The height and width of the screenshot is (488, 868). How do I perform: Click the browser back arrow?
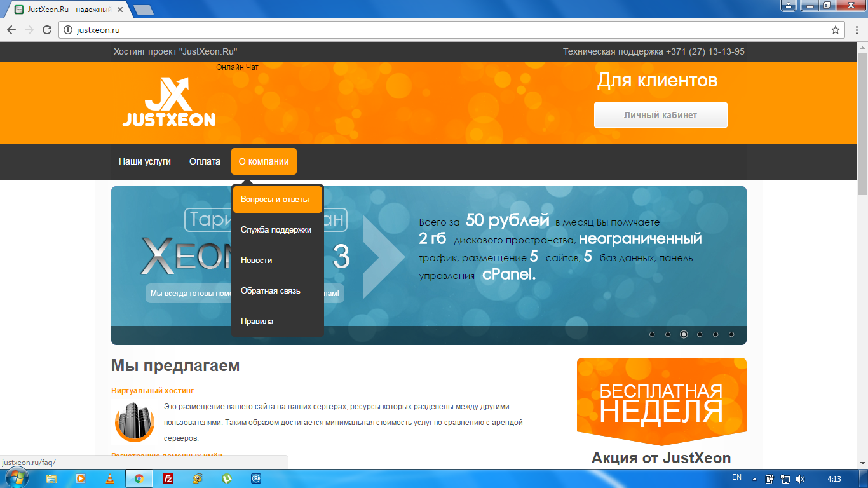tap(11, 30)
